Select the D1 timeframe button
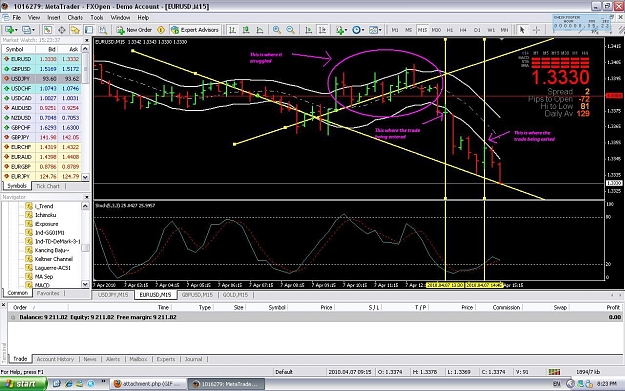The height and width of the screenshot is (391, 625). [x=477, y=30]
